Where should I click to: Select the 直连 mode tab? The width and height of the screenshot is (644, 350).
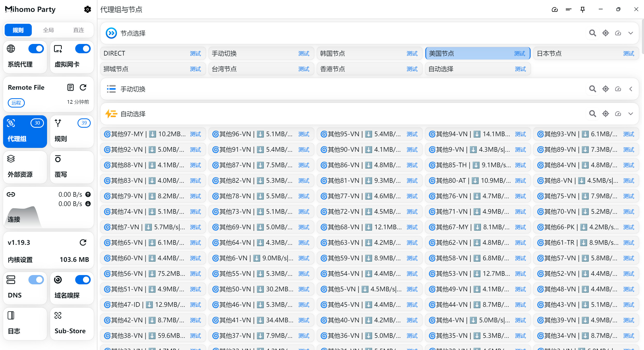point(79,30)
